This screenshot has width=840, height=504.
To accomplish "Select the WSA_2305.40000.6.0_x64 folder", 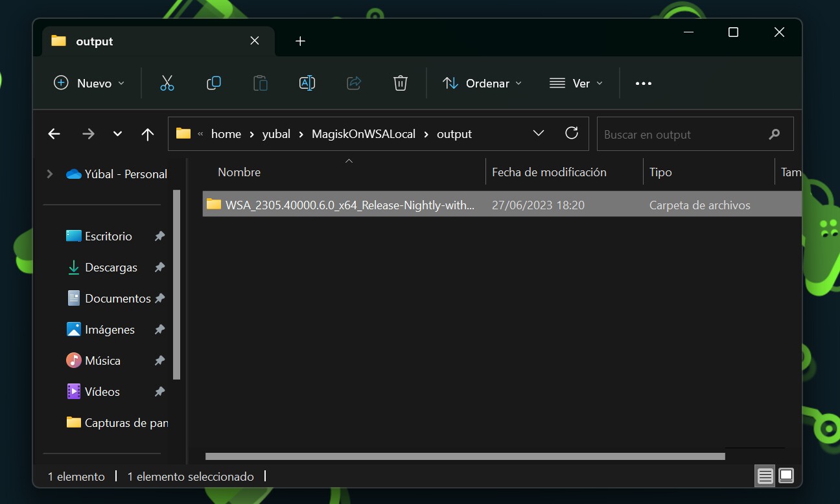I will (x=502, y=205).
